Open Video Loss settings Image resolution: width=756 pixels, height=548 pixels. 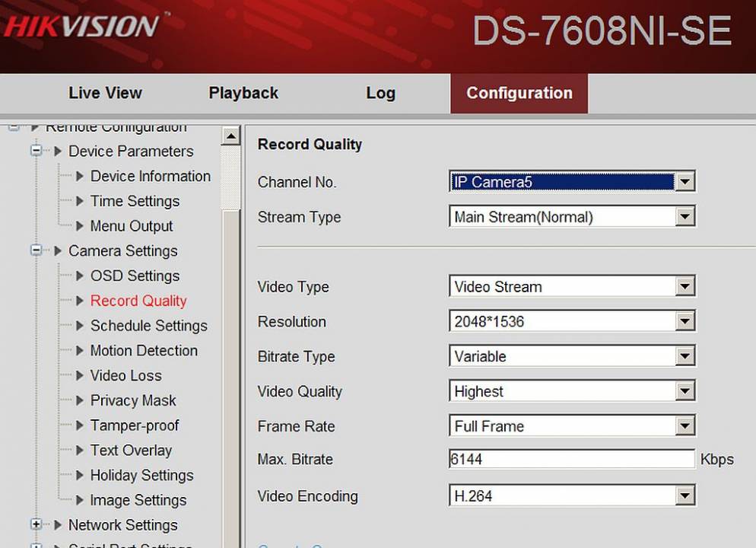pyautogui.click(x=125, y=375)
